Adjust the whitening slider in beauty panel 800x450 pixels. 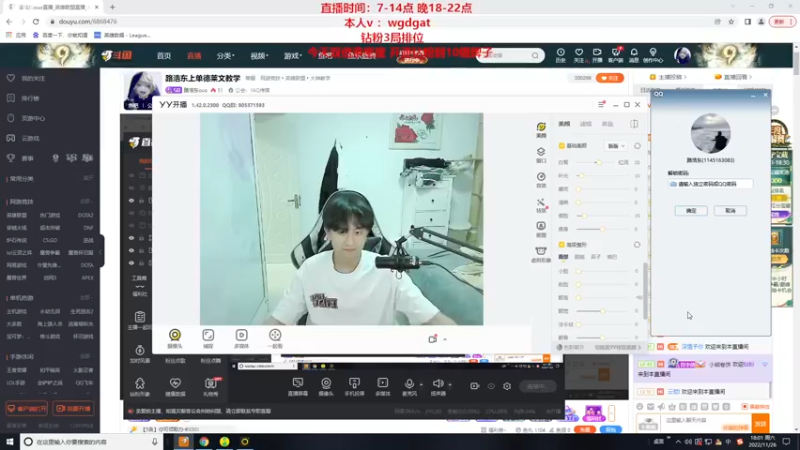click(598, 162)
